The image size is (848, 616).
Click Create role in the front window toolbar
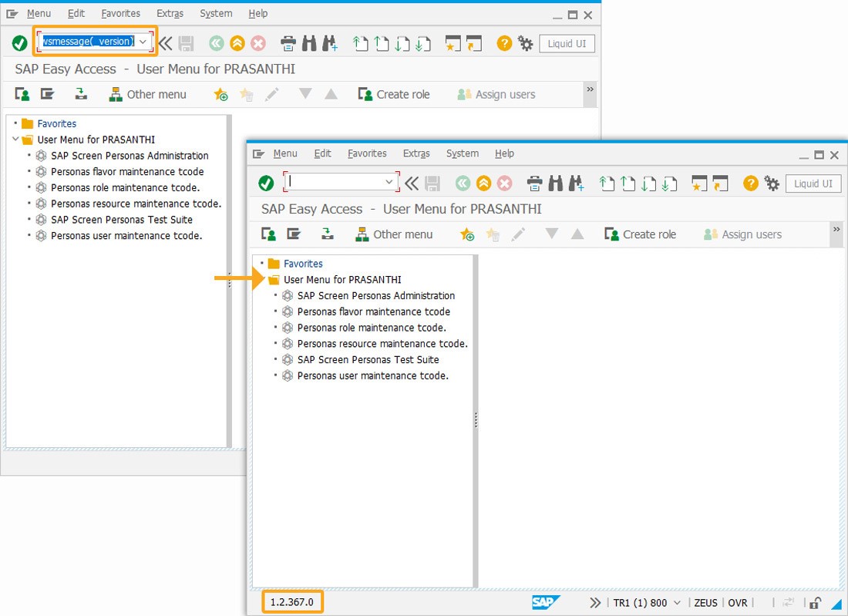click(x=641, y=234)
